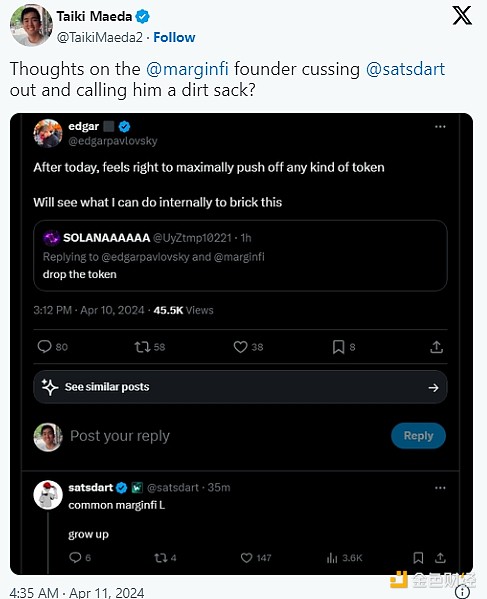Click the blue Reply button

point(418,435)
